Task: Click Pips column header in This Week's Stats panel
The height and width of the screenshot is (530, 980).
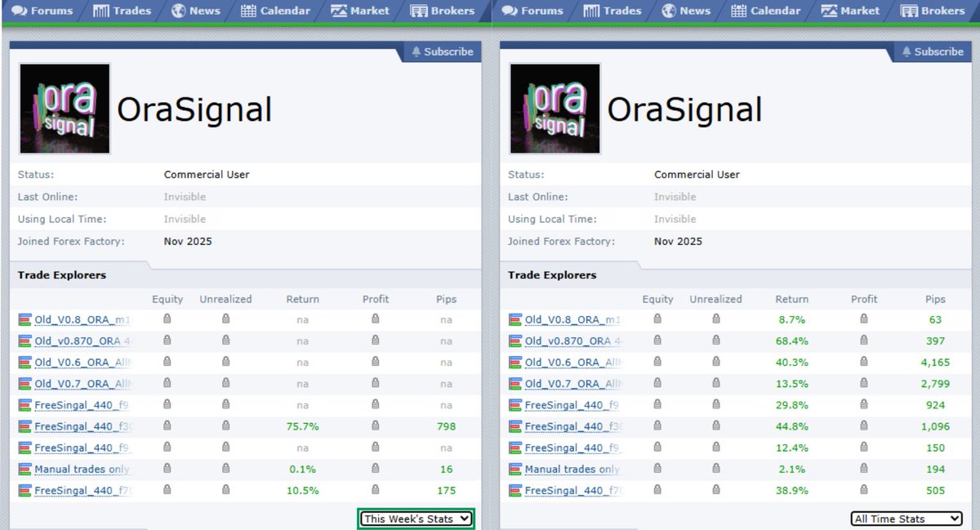Action: point(446,299)
